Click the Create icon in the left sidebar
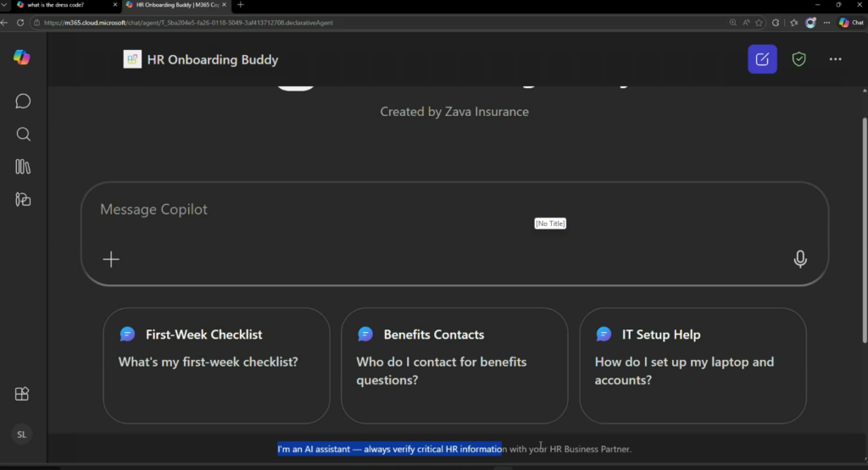The height and width of the screenshot is (470, 868). 23,200
